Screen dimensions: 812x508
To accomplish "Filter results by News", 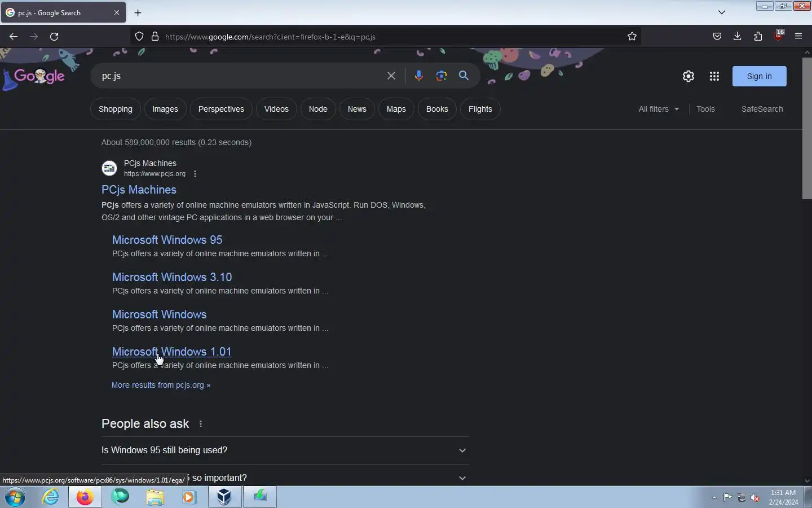I will coord(357,109).
